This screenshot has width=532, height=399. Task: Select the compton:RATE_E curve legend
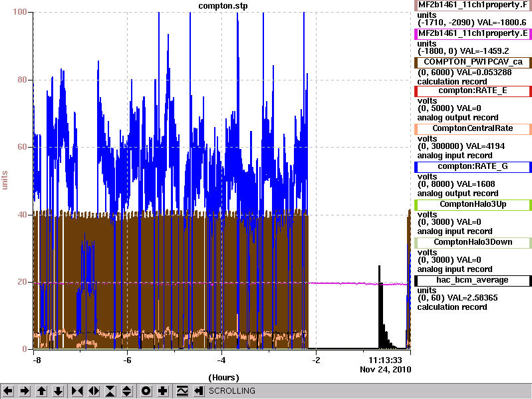(473, 91)
